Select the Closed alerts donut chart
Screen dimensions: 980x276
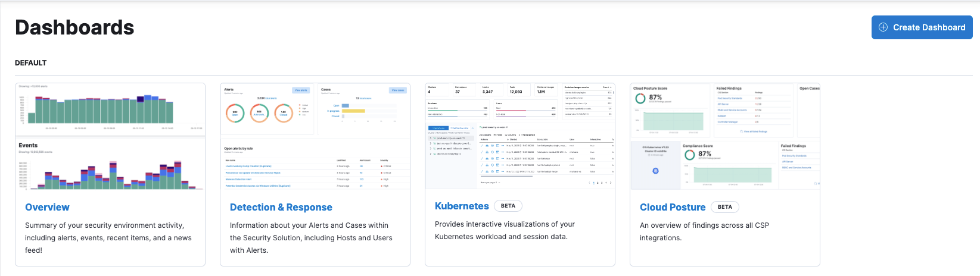coord(284,113)
